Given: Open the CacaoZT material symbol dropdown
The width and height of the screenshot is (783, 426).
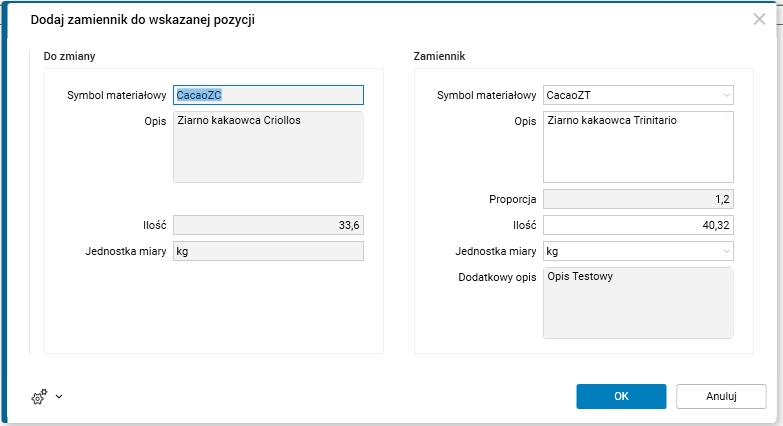Looking at the screenshot, I should point(725,95).
